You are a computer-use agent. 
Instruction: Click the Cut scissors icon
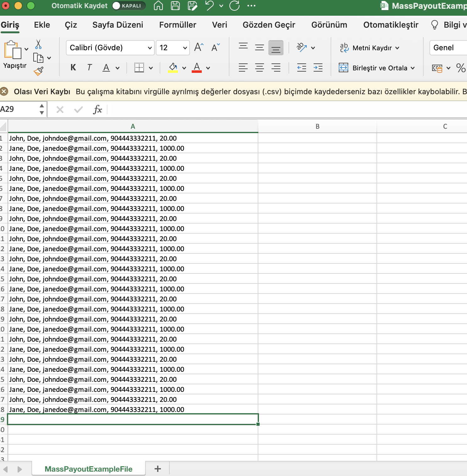(38, 45)
